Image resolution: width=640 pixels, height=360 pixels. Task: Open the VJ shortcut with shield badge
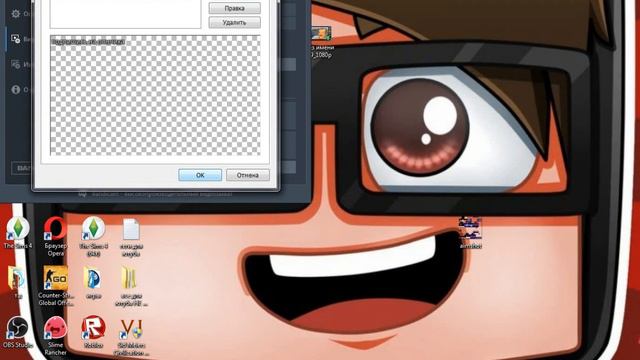[x=131, y=336]
